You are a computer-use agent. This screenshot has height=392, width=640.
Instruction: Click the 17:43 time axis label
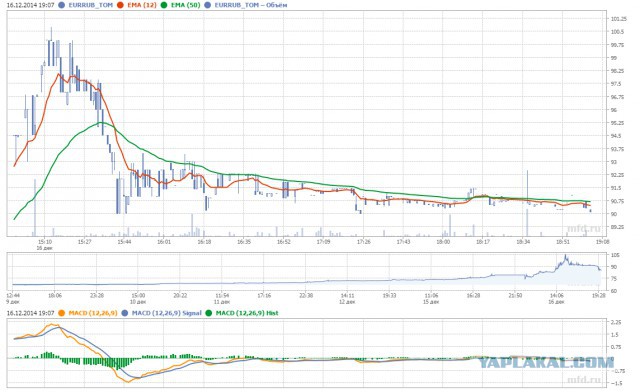pos(403,242)
